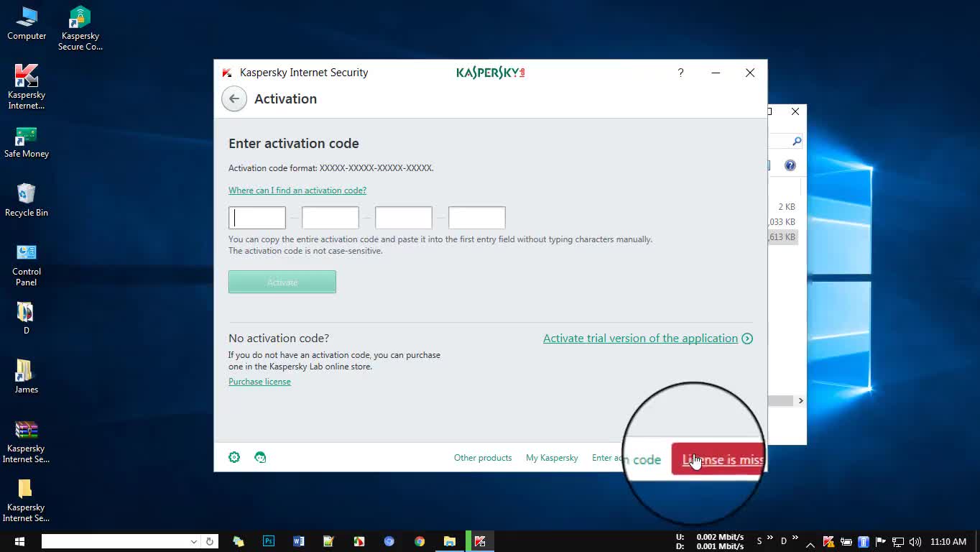Minimize the Kaspersky window
Screen dimensions: 980x552
716,73
